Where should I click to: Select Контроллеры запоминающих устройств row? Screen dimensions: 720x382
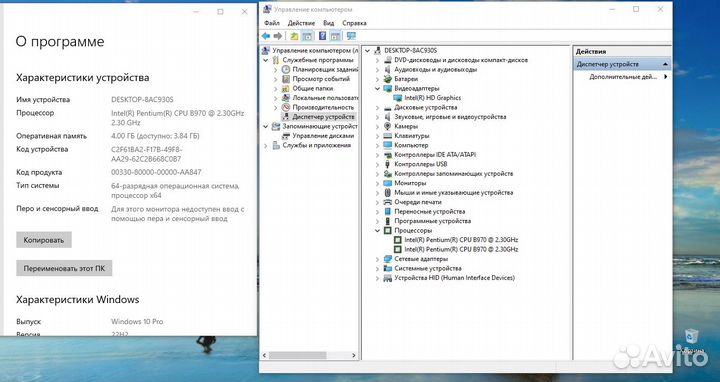(454, 174)
